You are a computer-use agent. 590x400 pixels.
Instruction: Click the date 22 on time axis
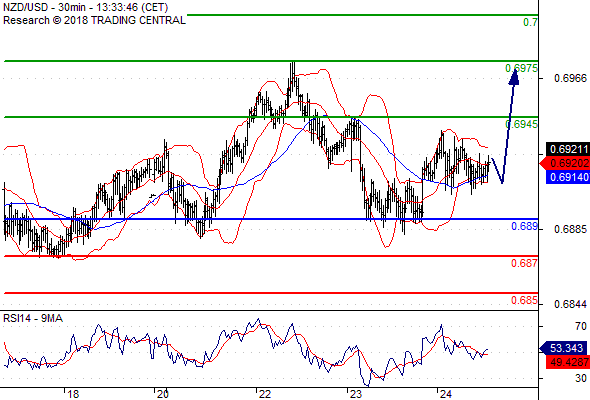265,394
